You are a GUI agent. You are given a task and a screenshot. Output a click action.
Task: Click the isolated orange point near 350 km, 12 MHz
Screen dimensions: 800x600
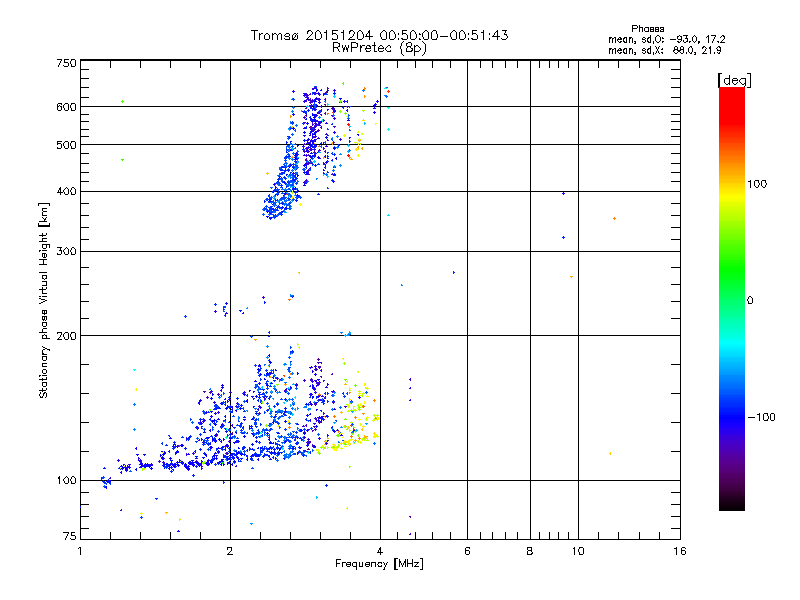pos(614,218)
